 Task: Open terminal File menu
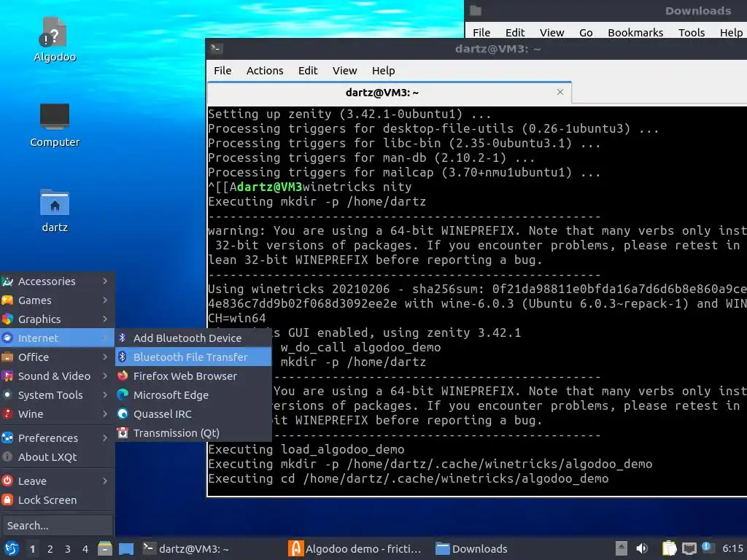[x=222, y=71]
